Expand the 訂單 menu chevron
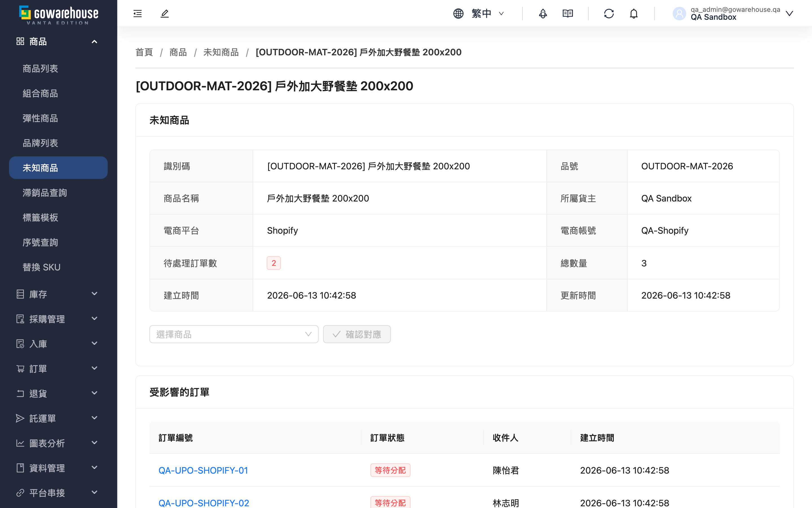Image resolution: width=812 pixels, height=508 pixels. [x=95, y=368]
